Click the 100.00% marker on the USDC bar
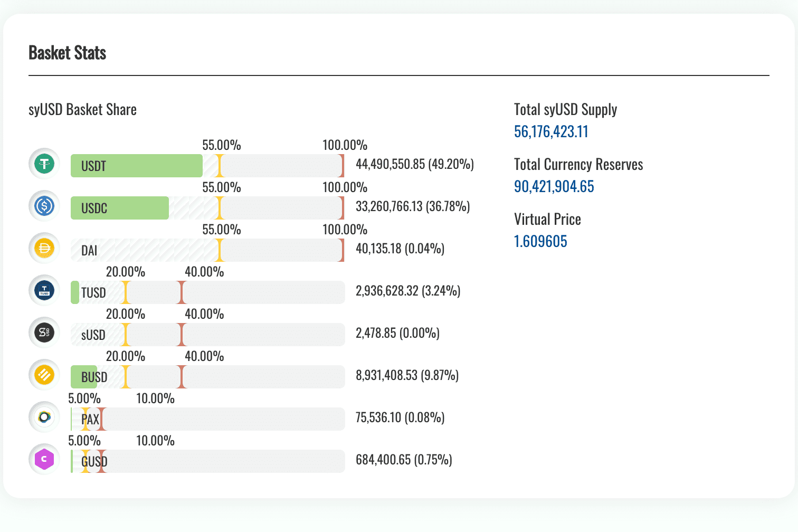798x532 pixels. pos(344,207)
